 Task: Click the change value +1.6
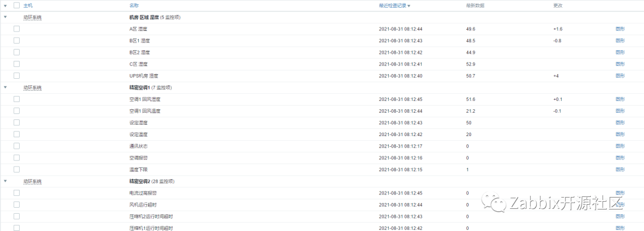[558, 29]
